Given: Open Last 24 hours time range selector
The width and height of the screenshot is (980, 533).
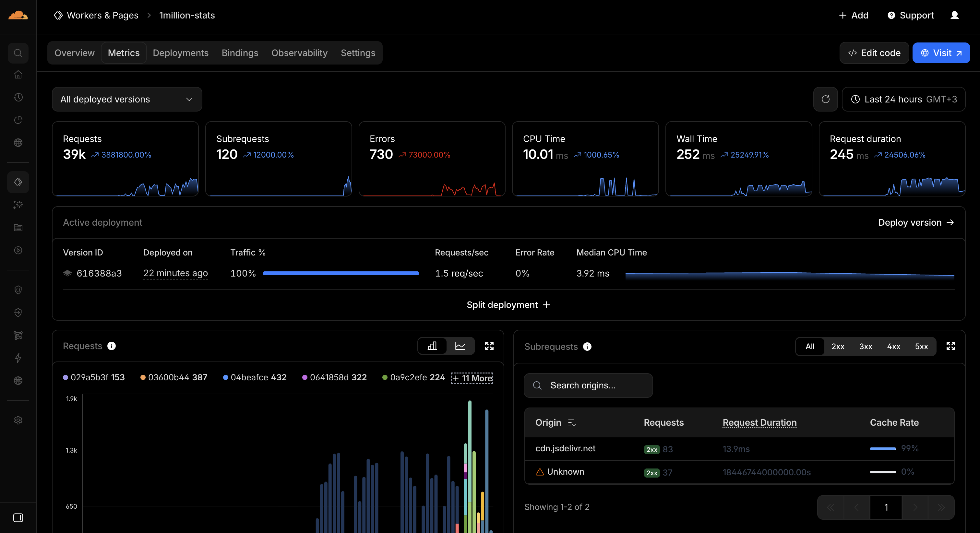Looking at the screenshot, I should pos(903,99).
